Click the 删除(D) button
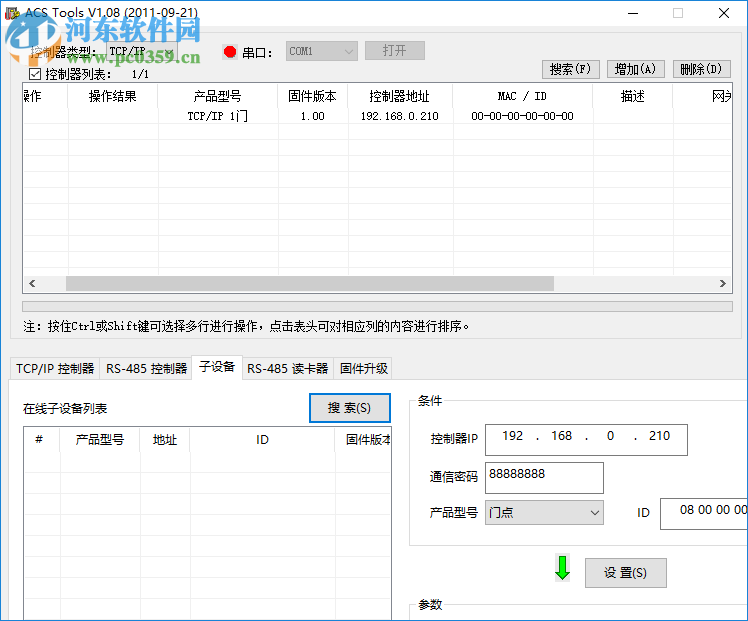 click(701, 69)
